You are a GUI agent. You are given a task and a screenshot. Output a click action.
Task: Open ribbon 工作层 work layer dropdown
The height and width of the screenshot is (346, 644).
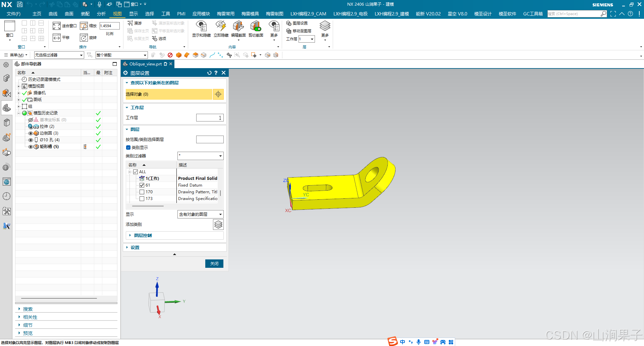coord(307,39)
